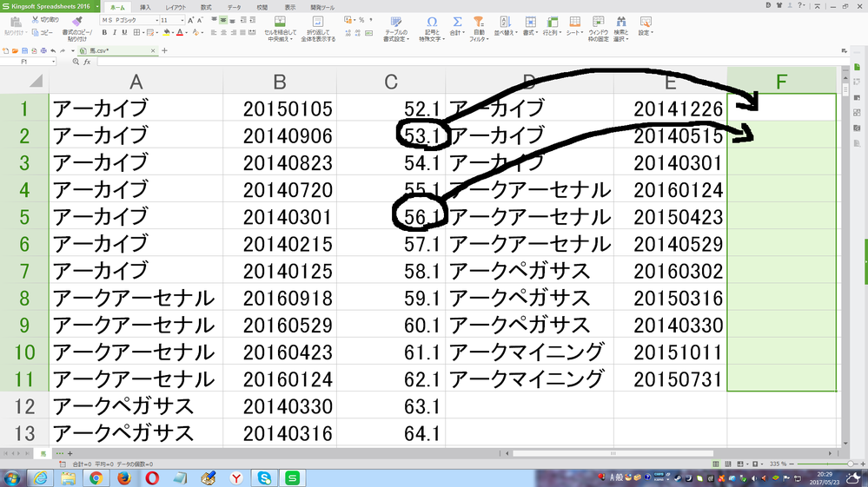
Task: Open the 挿入 (Insert) ribbon tab
Action: pyautogui.click(x=145, y=6)
